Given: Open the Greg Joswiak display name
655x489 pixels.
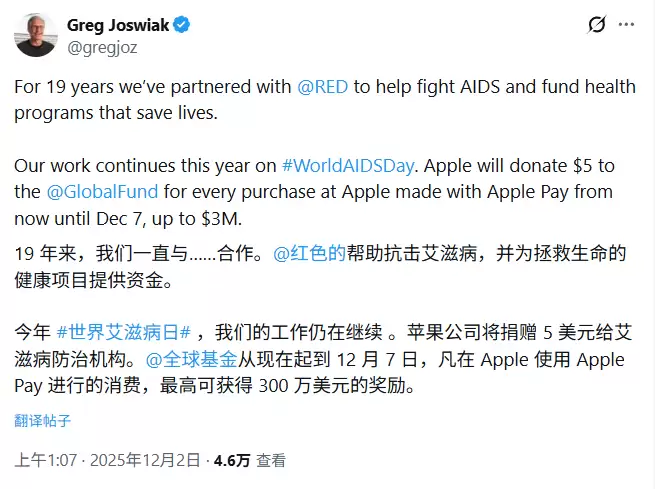Looking at the screenshot, I should [x=118, y=25].
